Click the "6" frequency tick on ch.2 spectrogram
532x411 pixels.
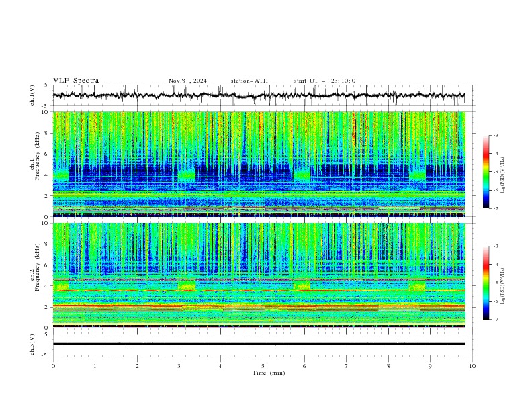pyautogui.click(x=47, y=265)
